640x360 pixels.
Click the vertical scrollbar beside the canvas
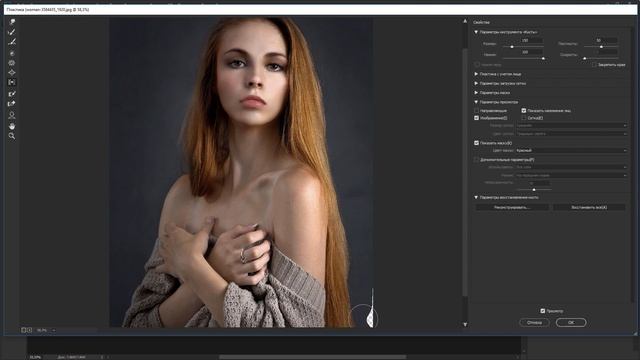click(x=465, y=172)
